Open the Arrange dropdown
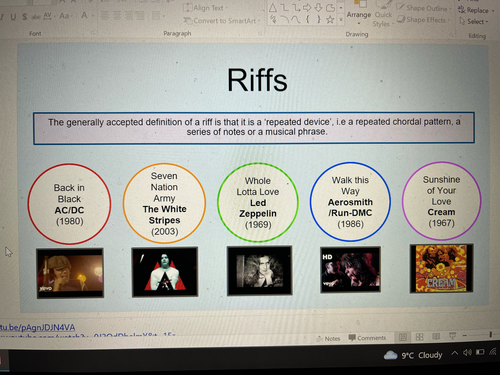Image resolution: width=500 pixels, height=375 pixels. (359, 13)
